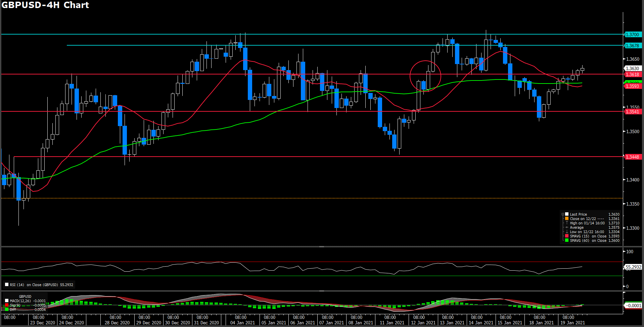Select 'SMAVG (60) on Close' legend entry
Viewport: 644px width, 327px height.
tap(588, 240)
